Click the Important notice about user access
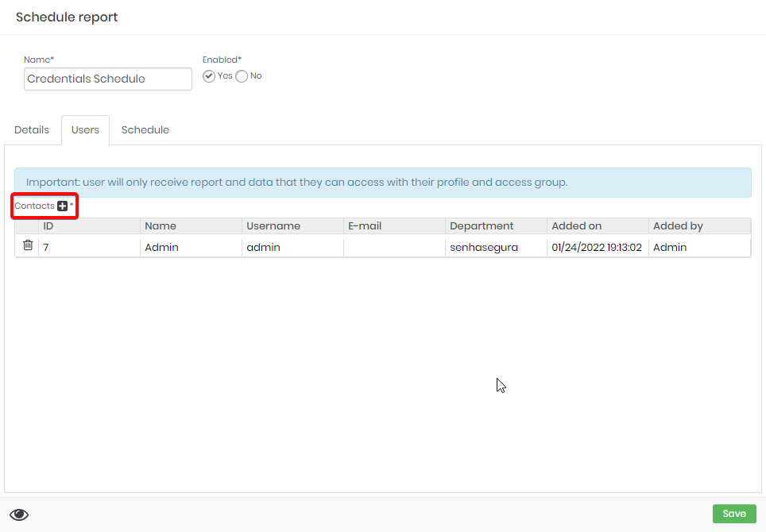The image size is (766, 532). [383, 183]
